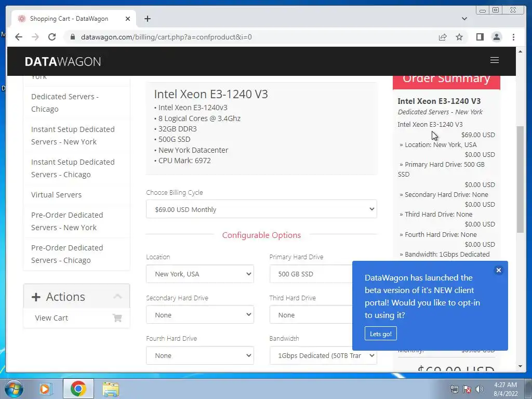This screenshot has height=399, width=532.
Task: Close the beta portal notification
Action: (x=498, y=270)
